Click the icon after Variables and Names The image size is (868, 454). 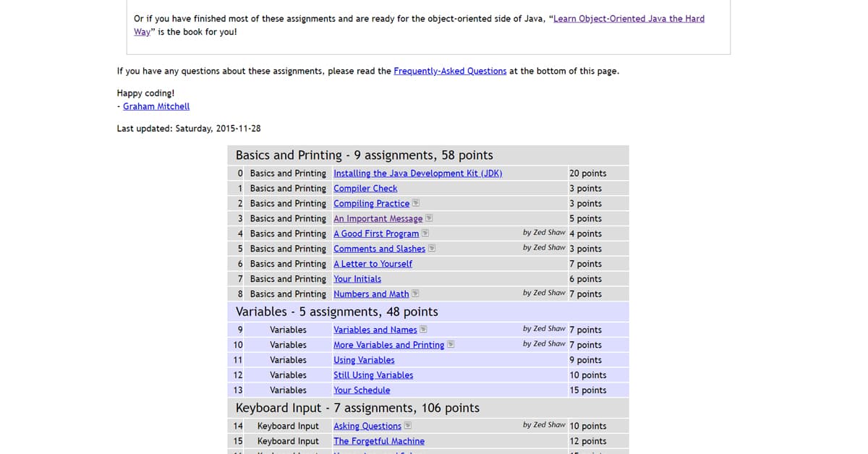(423, 330)
